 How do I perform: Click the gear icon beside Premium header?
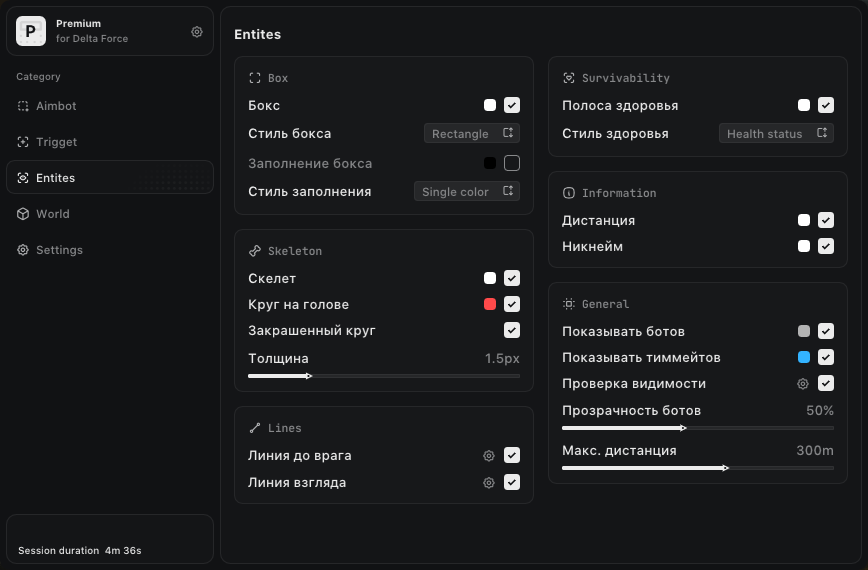pyautogui.click(x=197, y=32)
